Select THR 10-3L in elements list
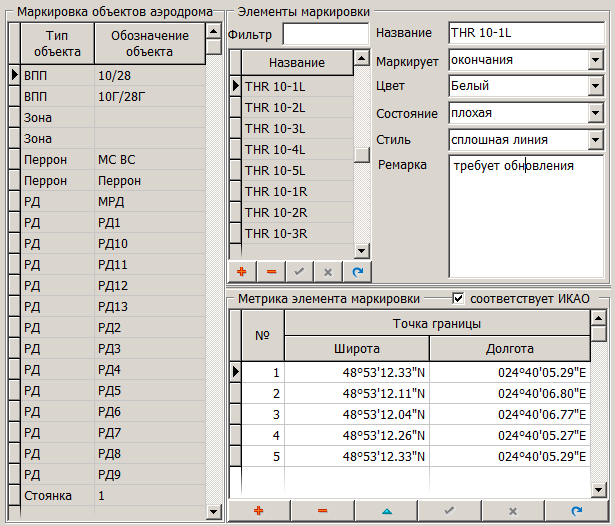The height and width of the screenshot is (526, 615). point(275,128)
